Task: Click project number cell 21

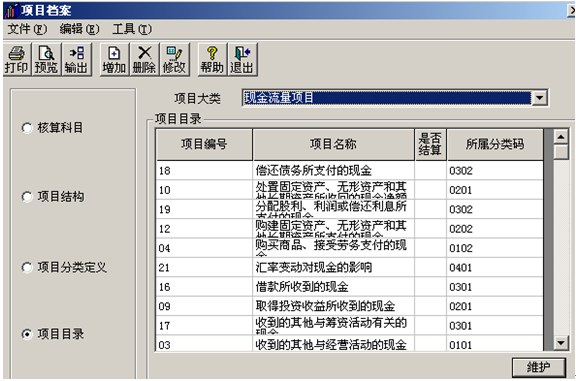Action: [204, 267]
